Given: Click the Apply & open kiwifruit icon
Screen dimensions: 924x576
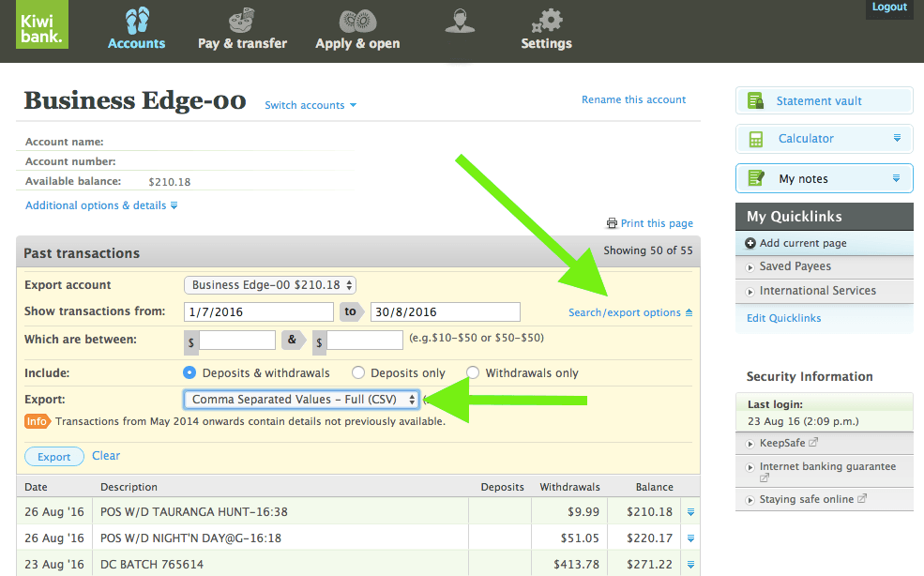Looking at the screenshot, I should 357,21.
